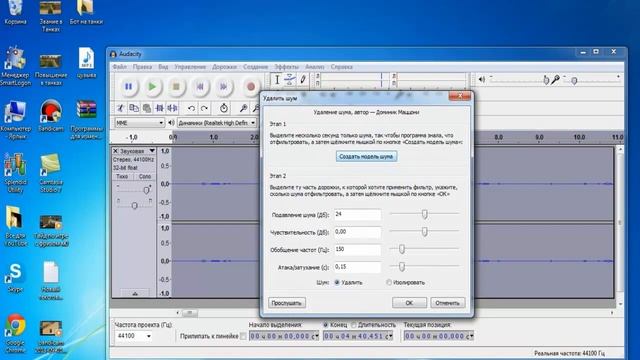Viewport: 640px width, 360px height.
Task: Click the Sync-lock clock icon
Action: click(224, 108)
